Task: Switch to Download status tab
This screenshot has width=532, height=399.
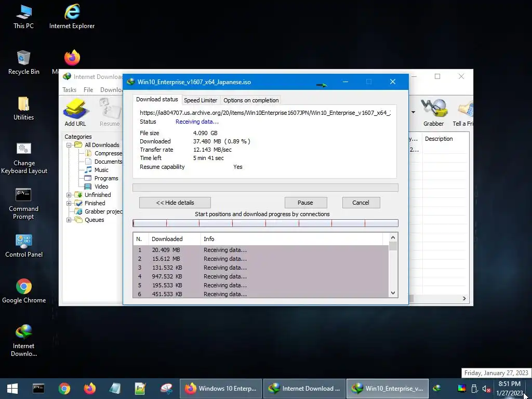Action: click(x=157, y=99)
